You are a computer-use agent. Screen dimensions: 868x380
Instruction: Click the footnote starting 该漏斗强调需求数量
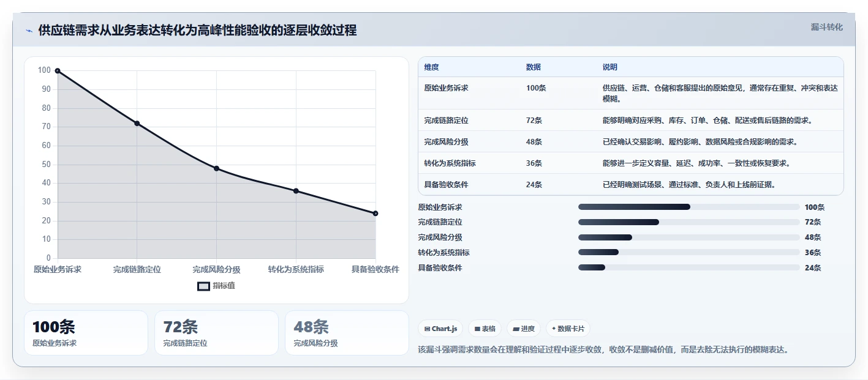pyautogui.click(x=603, y=350)
